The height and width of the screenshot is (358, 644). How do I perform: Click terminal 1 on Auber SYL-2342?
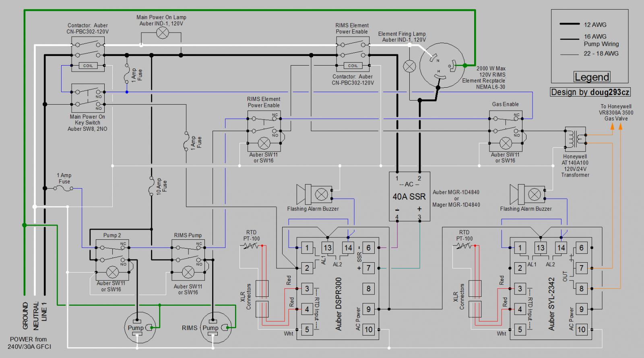coord(520,248)
